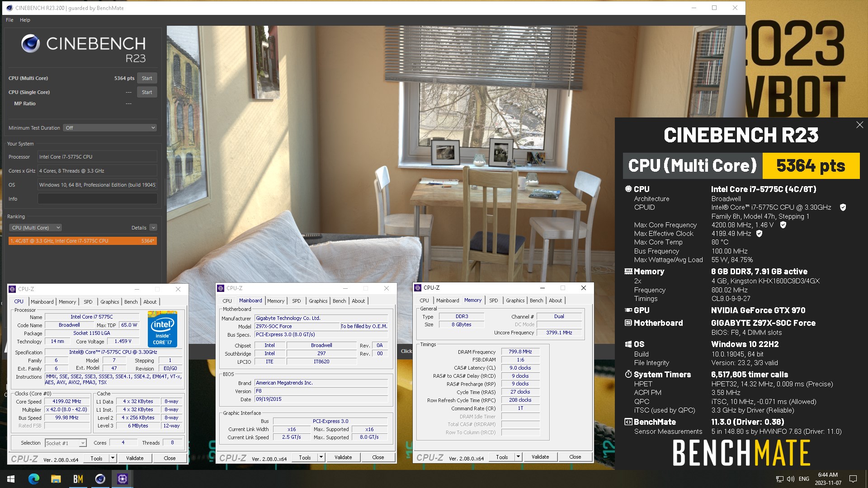
Task: Start the CPU Single Core test
Action: (x=147, y=92)
